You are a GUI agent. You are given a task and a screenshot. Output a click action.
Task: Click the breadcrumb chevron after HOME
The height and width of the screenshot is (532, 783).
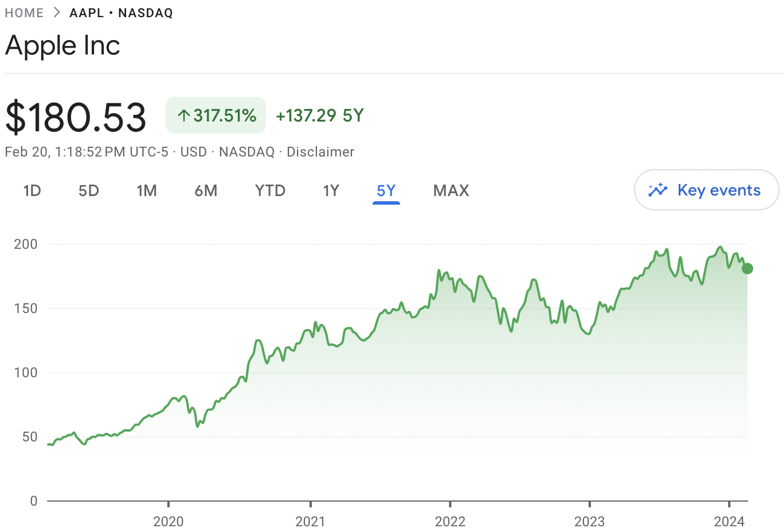[x=57, y=13]
